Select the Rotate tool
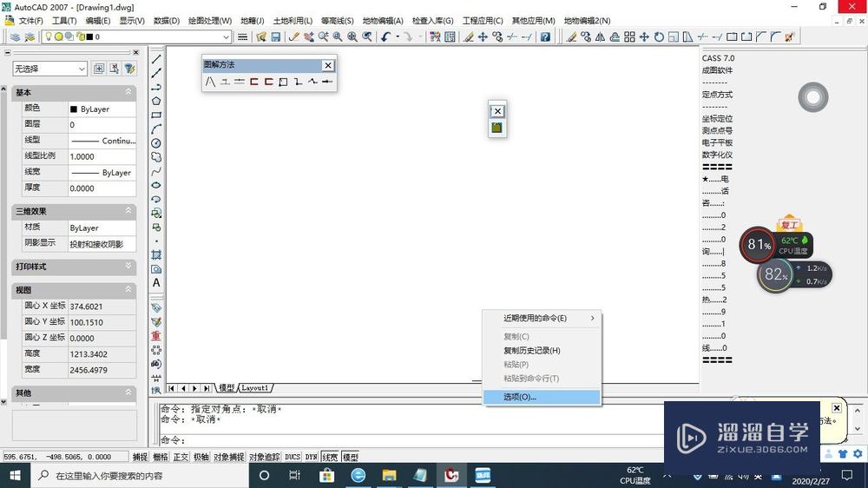Image resolution: width=868 pixels, height=488 pixels. pos(659,36)
